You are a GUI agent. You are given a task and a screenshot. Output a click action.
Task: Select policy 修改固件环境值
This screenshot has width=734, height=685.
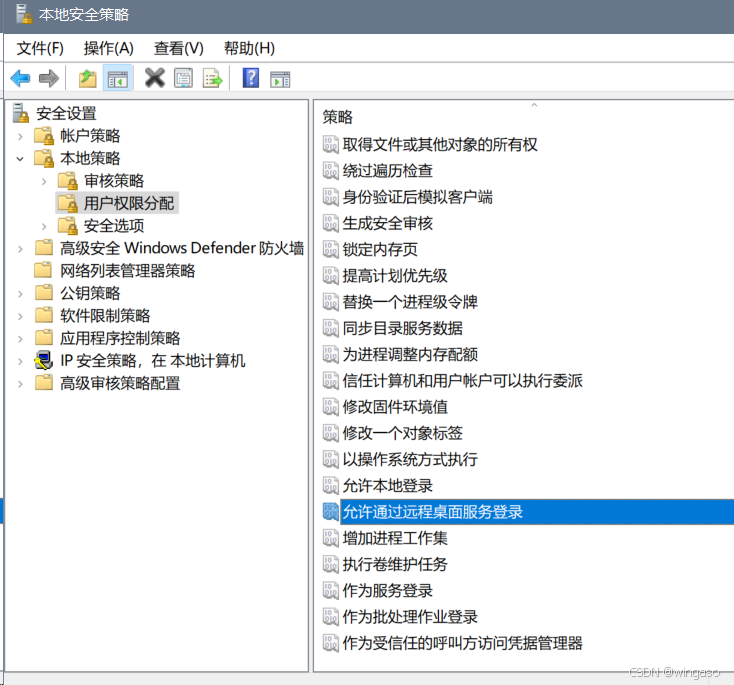point(395,406)
